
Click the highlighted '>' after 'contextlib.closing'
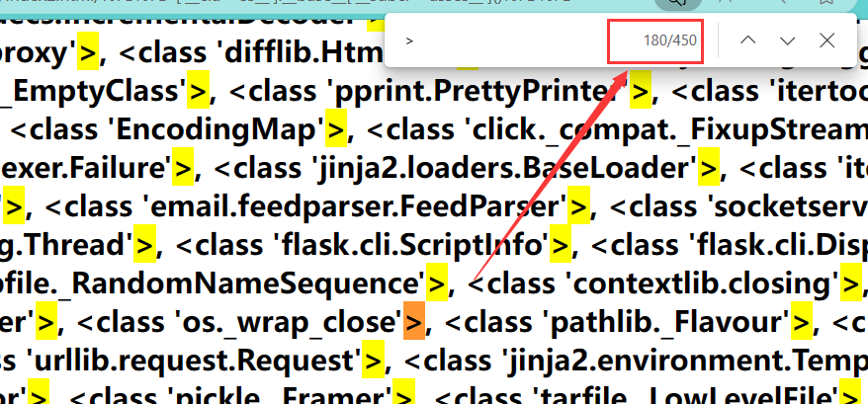click(851, 283)
